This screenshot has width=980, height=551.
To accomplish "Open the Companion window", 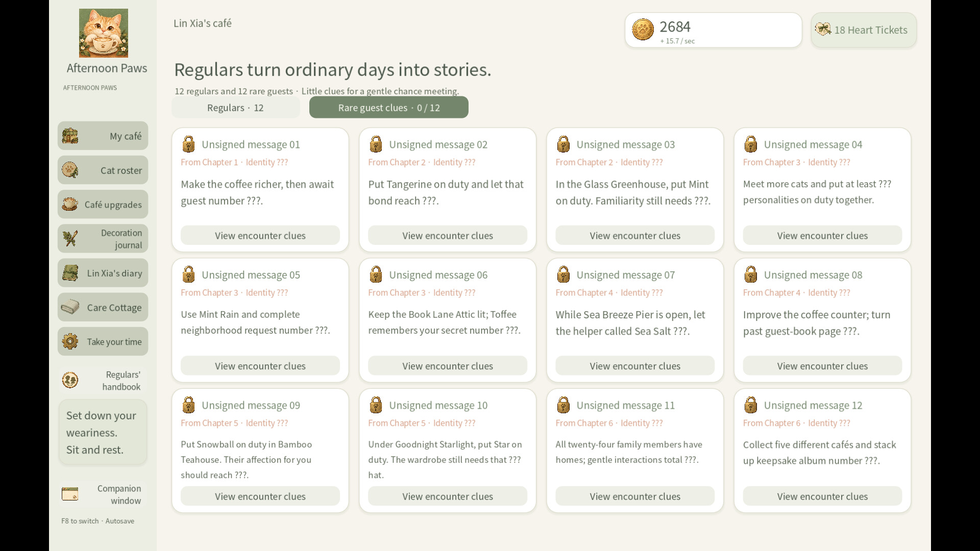I will click(x=103, y=494).
